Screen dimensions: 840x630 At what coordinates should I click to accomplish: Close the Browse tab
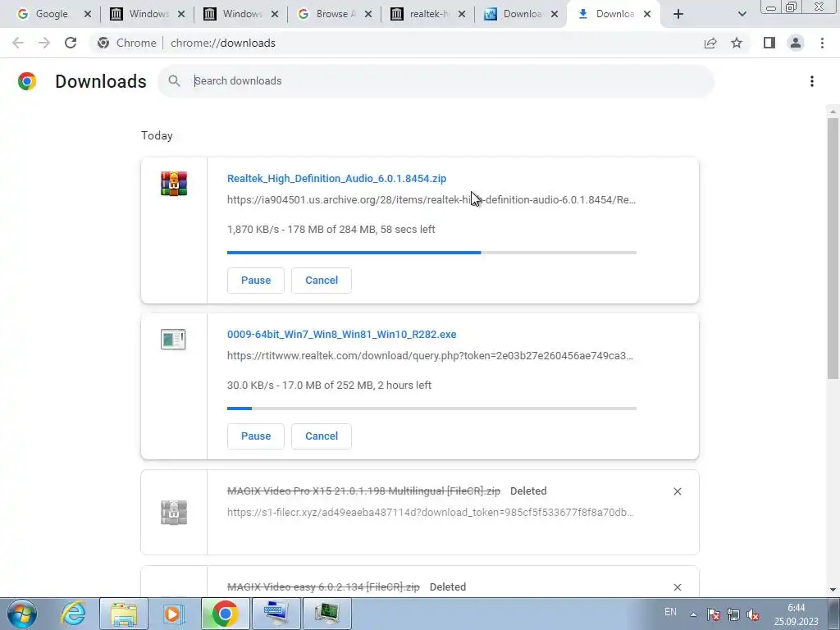coord(368,14)
